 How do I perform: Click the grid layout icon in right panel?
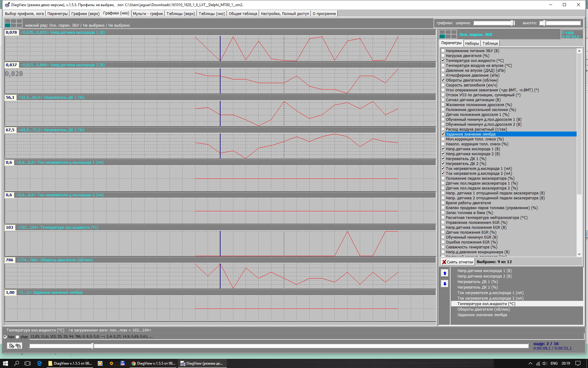pos(448,34)
